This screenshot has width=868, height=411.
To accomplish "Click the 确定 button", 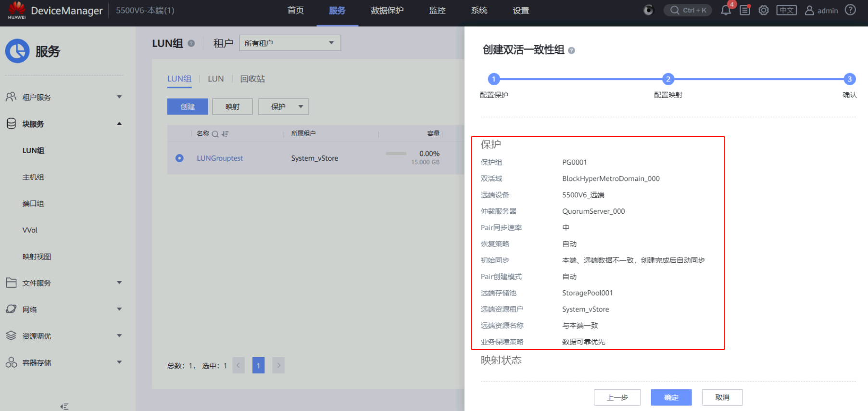I will click(671, 398).
